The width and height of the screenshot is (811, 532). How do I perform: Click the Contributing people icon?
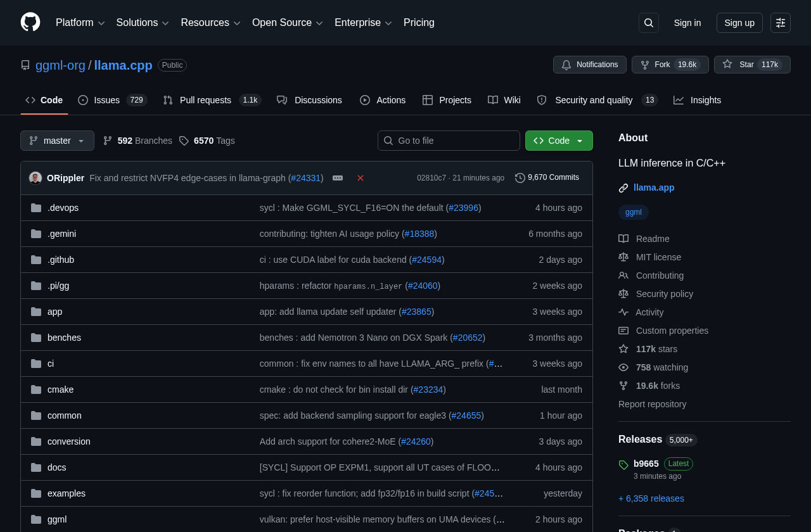pos(623,275)
